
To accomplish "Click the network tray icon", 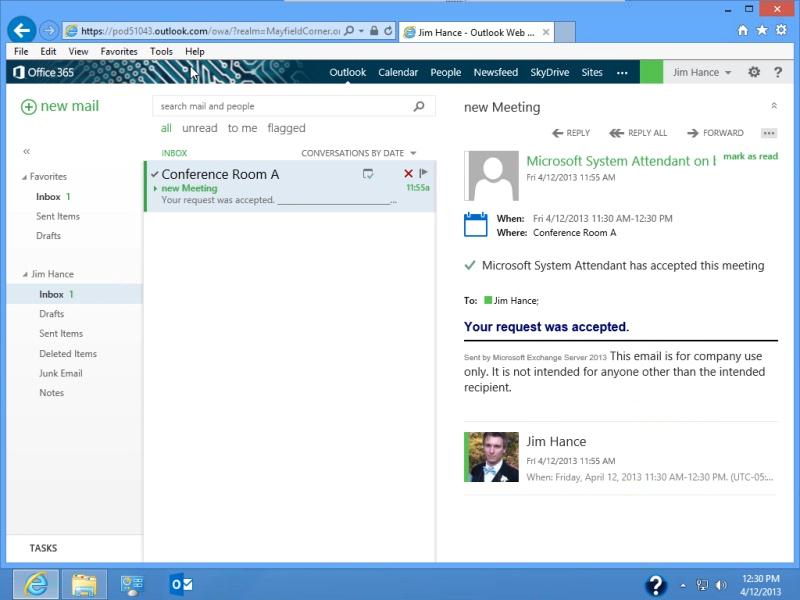I will point(703,585).
